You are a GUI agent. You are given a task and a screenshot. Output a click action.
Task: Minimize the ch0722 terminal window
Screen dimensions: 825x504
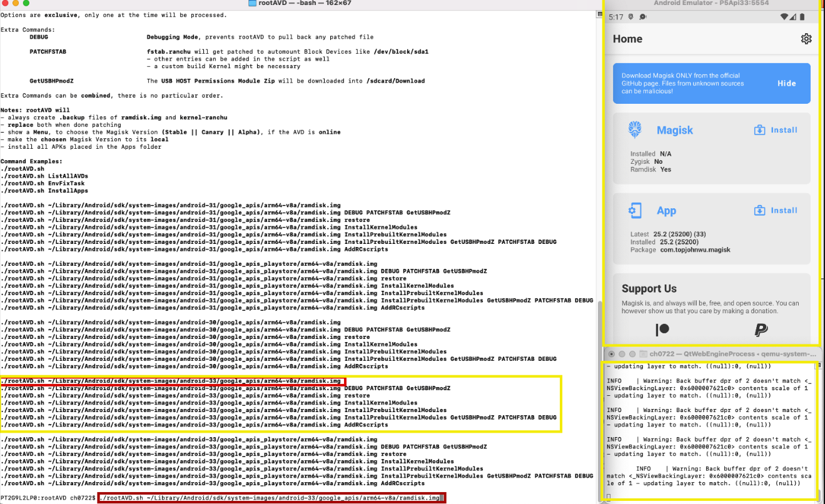[x=622, y=354]
